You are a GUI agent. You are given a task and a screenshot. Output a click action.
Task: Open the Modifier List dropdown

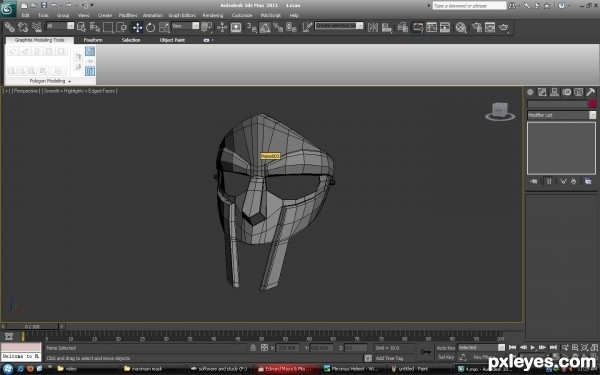561,115
